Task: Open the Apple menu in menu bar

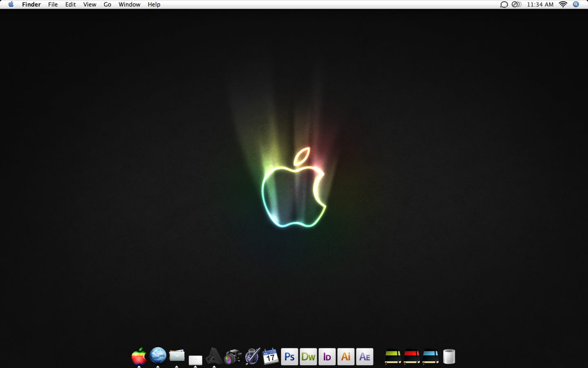Action: pyautogui.click(x=11, y=4)
